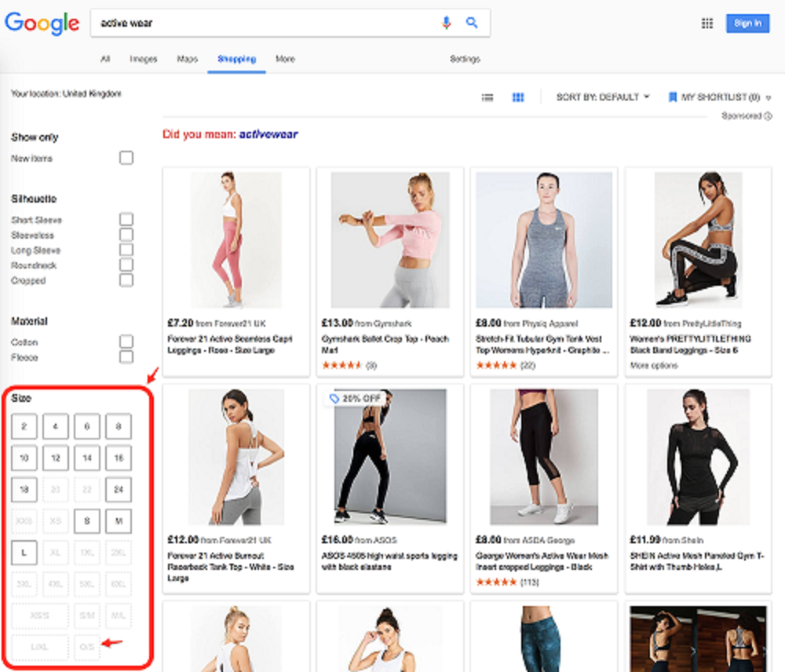Open George Women's Active Wear Mesh Leggings title
Screen dimensions: 785x672
pos(542,561)
